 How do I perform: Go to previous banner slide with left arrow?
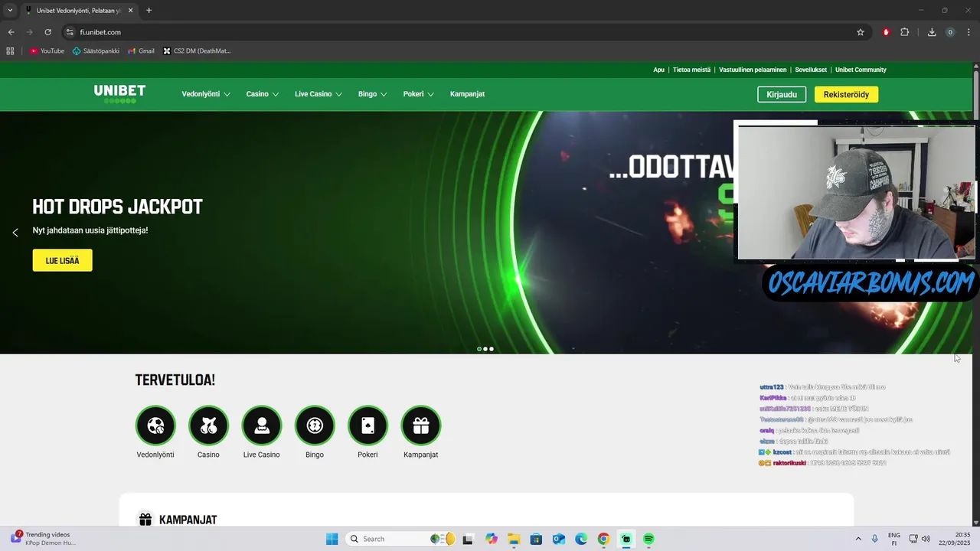pyautogui.click(x=15, y=233)
